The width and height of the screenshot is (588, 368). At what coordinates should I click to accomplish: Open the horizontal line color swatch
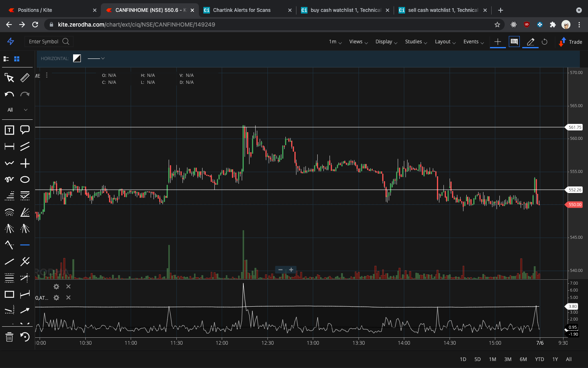pos(77,58)
